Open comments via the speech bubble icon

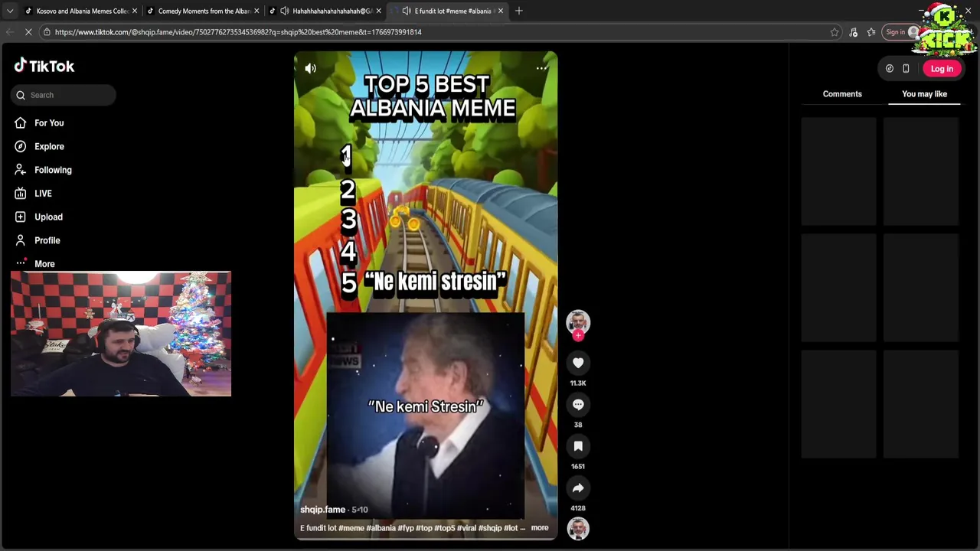(x=578, y=405)
